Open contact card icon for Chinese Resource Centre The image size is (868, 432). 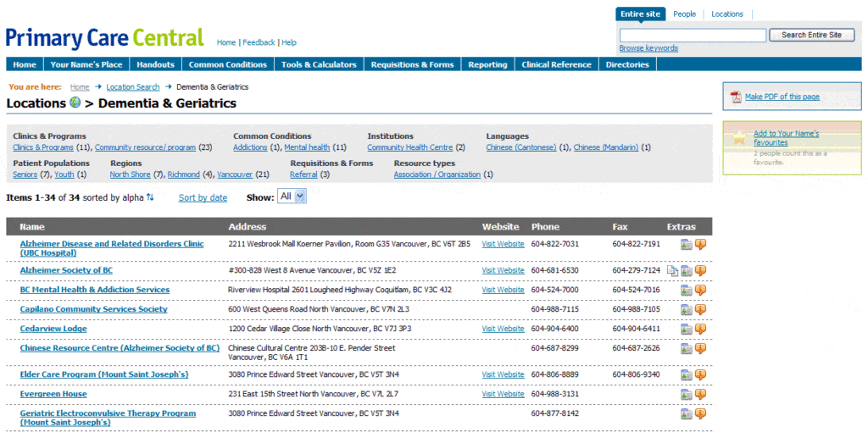[x=687, y=348]
